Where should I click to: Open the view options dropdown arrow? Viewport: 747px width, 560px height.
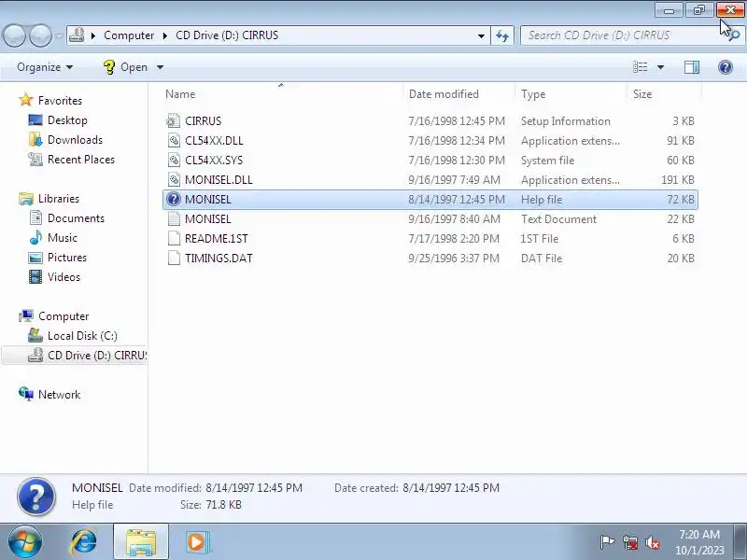coord(660,67)
